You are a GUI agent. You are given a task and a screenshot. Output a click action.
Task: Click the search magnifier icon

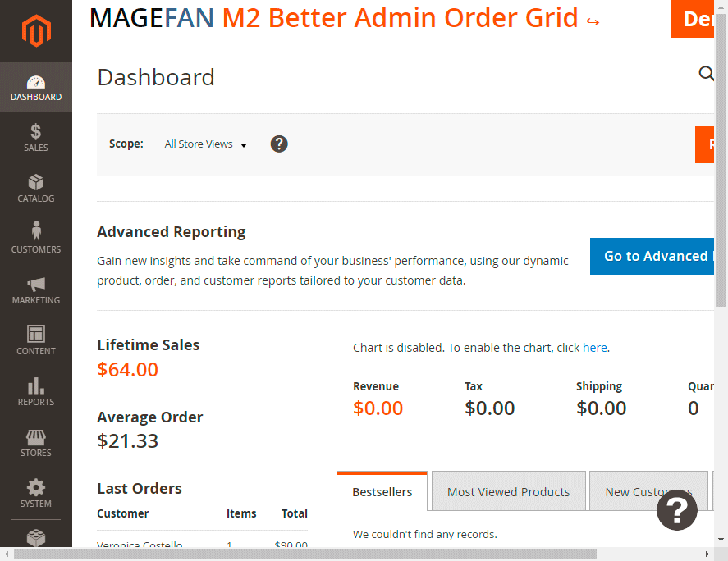(x=706, y=75)
